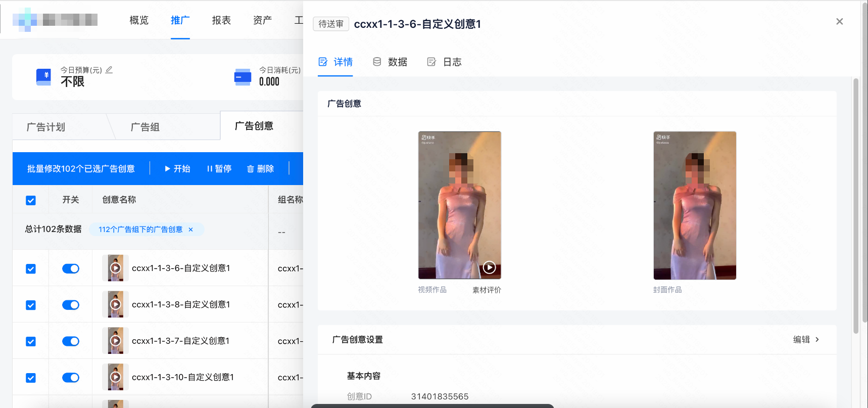The width and height of the screenshot is (868, 408).
Task: Click the creative ID 31401835565
Action: [440, 396]
